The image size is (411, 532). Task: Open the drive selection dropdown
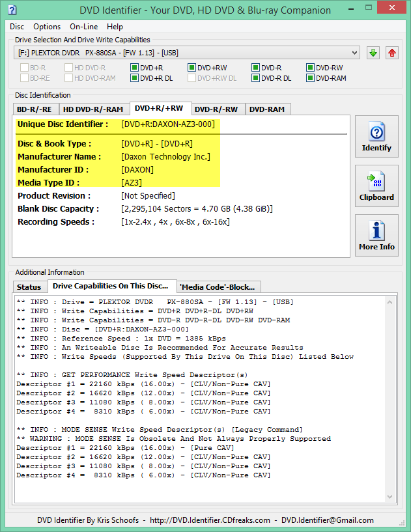point(187,53)
